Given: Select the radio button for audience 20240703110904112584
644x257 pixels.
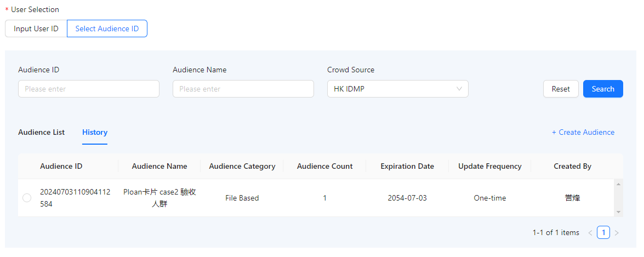Looking at the screenshot, I should point(27,198).
